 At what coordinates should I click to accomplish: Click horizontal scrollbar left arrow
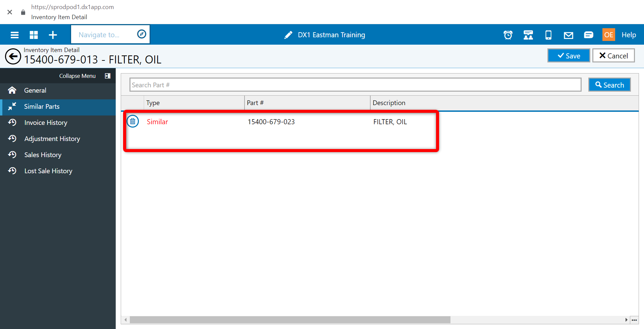(125, 320)
